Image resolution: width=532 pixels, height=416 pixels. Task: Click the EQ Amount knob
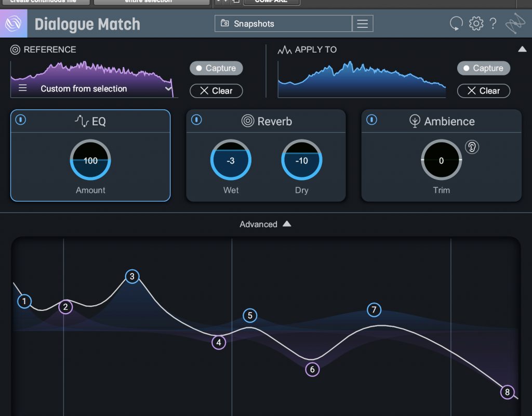pyautogui.click(x=90, y=160)
